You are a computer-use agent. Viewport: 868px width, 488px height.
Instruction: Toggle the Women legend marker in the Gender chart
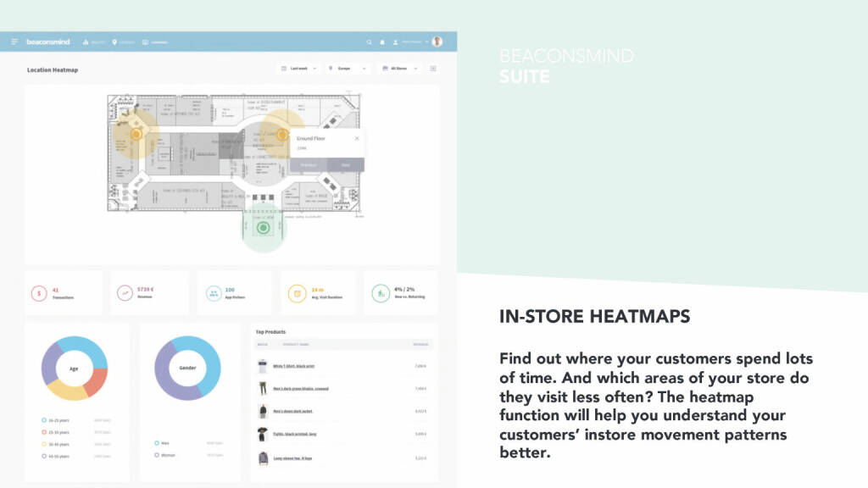(157, 455)
